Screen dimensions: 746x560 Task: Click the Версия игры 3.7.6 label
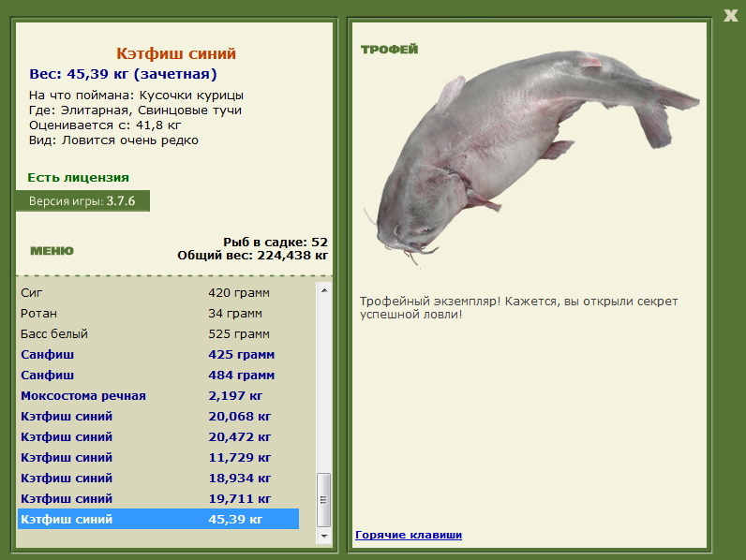(82, 201)
